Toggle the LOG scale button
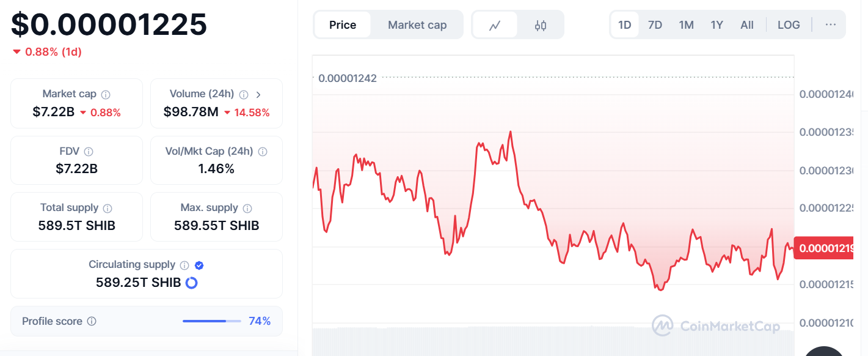868x356 pixels. pos(789,25)
